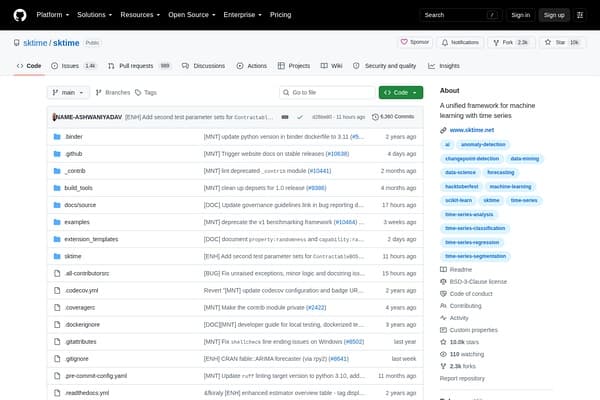Open the build_tools folder icon

coord(57,188)
